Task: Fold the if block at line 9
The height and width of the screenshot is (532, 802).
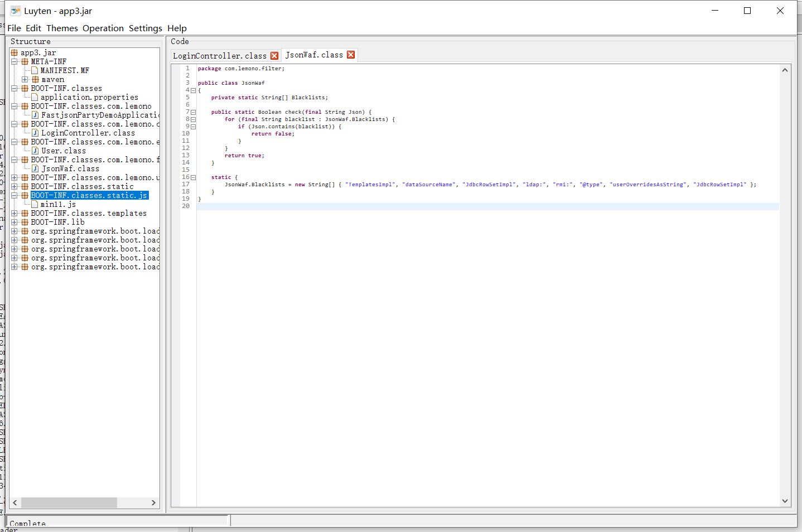Action: (194, 127)
